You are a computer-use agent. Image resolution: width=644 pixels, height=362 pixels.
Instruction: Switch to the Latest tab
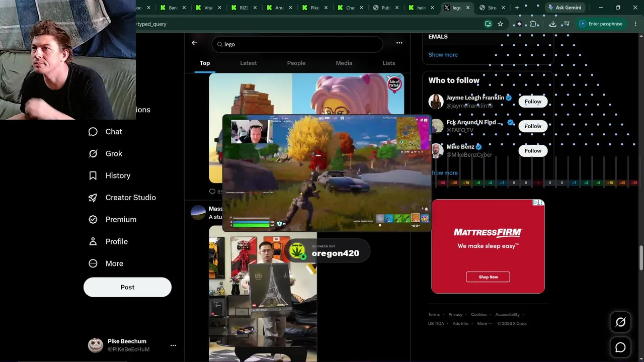pos(248,63)
